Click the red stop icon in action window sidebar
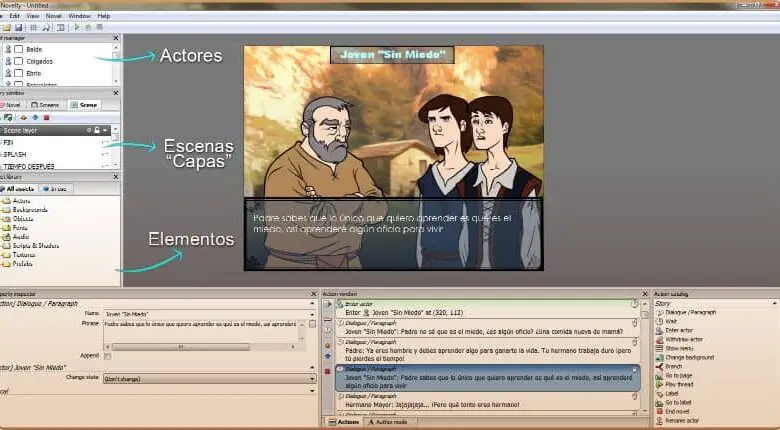This screenshot has height=430, width=780. [x=328, y=372]
